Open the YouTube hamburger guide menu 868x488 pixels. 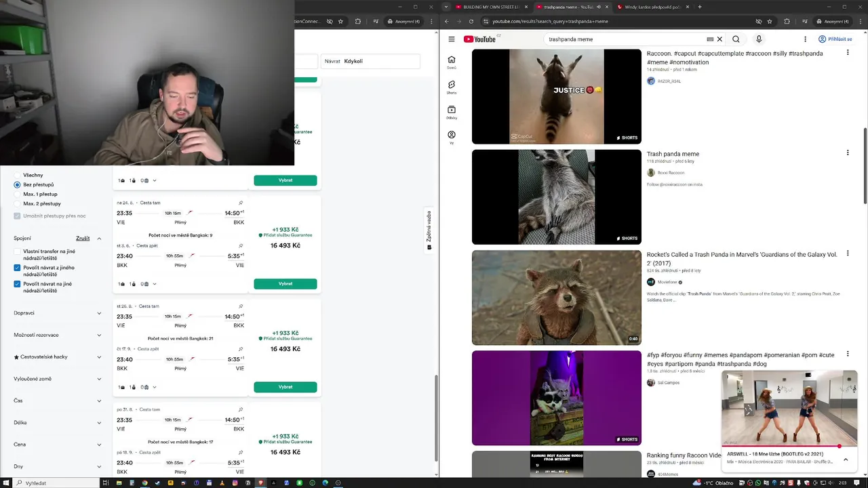(452, 39)
